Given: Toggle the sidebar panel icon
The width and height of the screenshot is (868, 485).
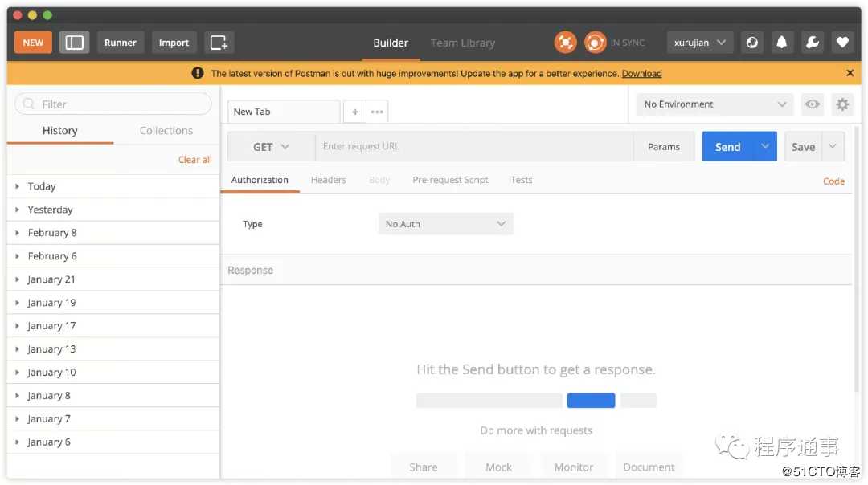Looking at the screenshot, I should pos(74,43).
